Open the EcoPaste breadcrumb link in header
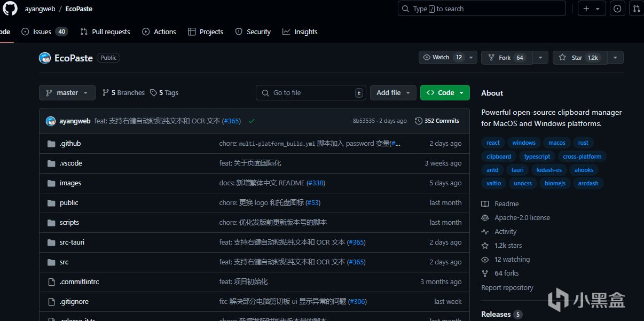644x321 pixels. (x=79, y=9)
